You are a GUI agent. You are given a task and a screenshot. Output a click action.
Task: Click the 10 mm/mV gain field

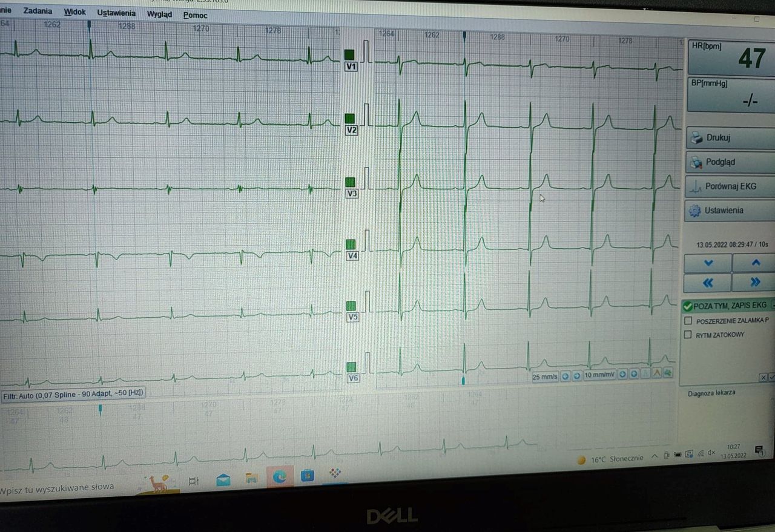[599, 375]
